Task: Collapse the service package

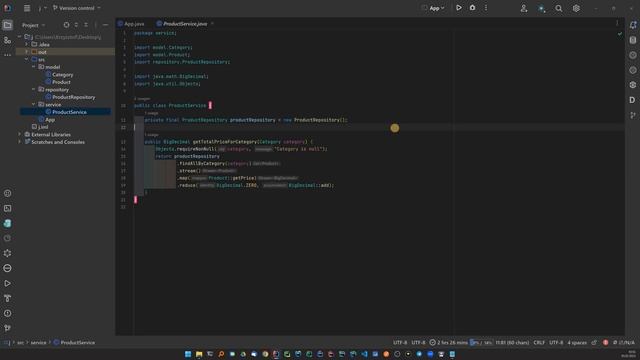Action: point(34,104)
